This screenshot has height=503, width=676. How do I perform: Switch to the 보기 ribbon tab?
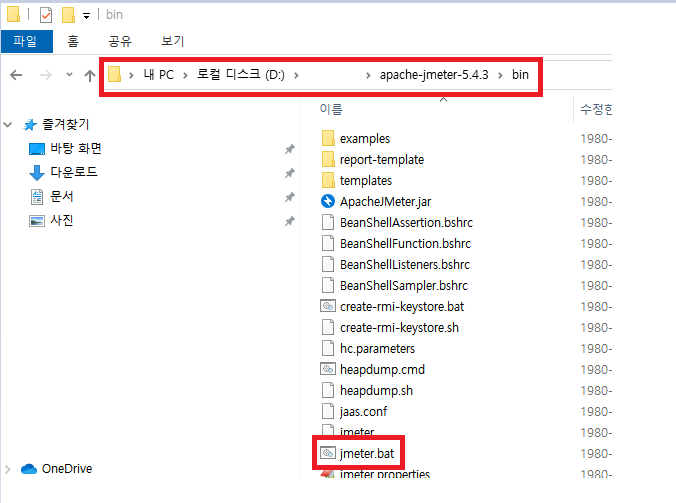pos(172,41)
